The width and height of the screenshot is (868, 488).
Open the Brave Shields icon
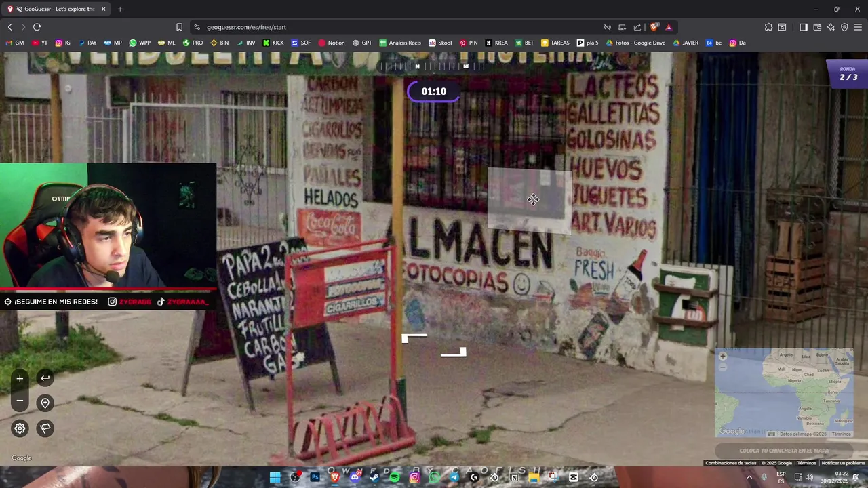click(x=654, y=27)
